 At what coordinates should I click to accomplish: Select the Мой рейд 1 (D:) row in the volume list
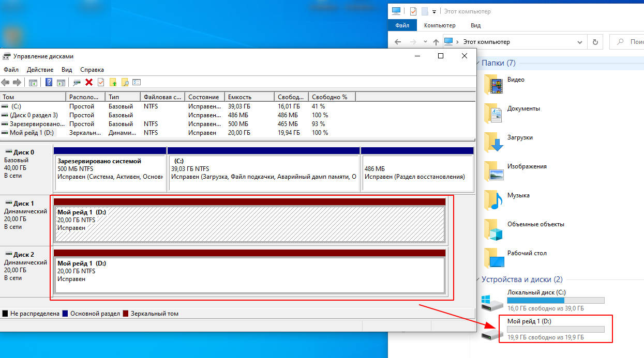click(x=31, y=133)
